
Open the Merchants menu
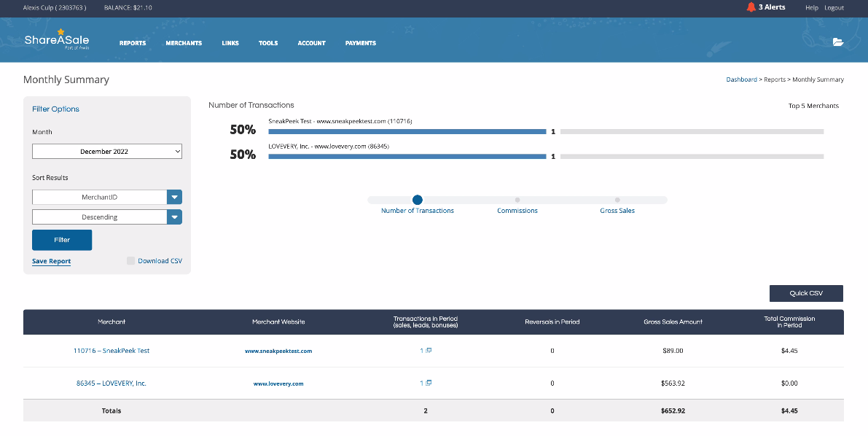184,43
